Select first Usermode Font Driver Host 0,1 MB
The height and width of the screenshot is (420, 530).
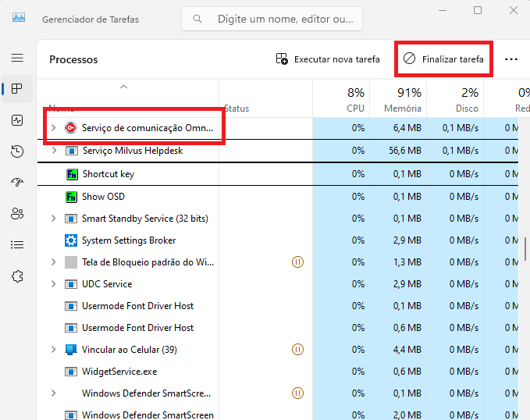click(278, 306)
